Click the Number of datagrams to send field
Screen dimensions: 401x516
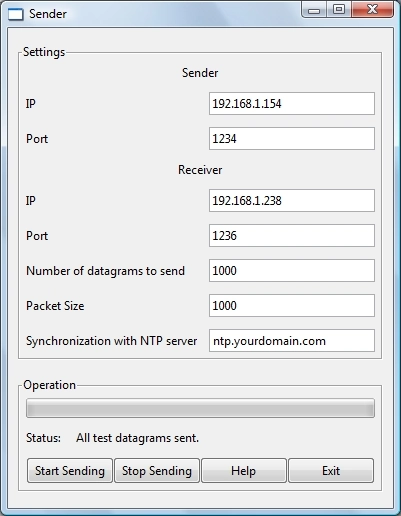pyautogui.click(x=292, y=270)
